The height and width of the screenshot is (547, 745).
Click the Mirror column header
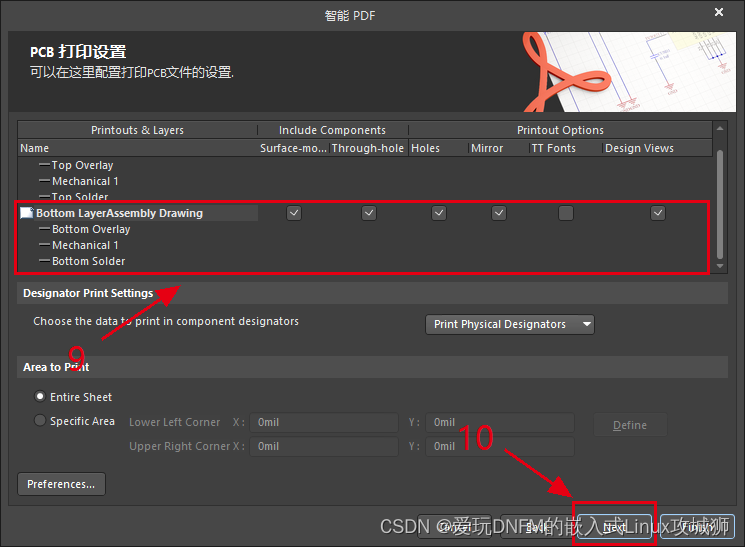click(x=499, y=148)
